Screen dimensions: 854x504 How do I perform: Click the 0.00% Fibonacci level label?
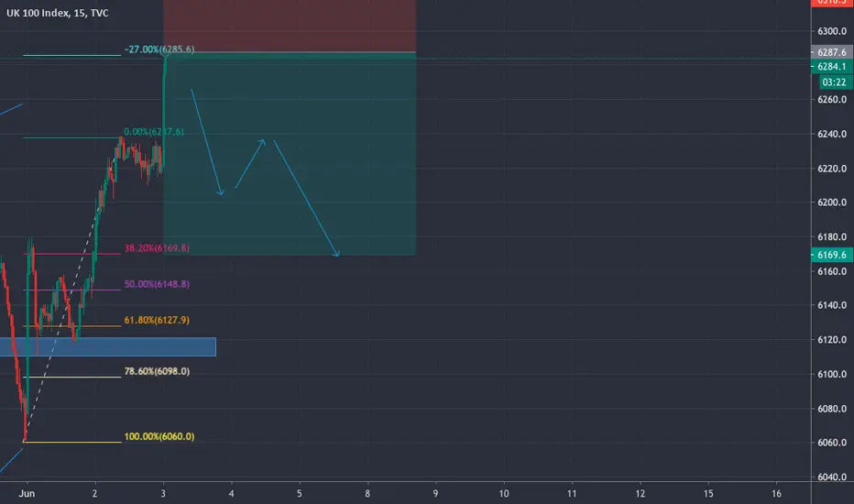point(154,132)
